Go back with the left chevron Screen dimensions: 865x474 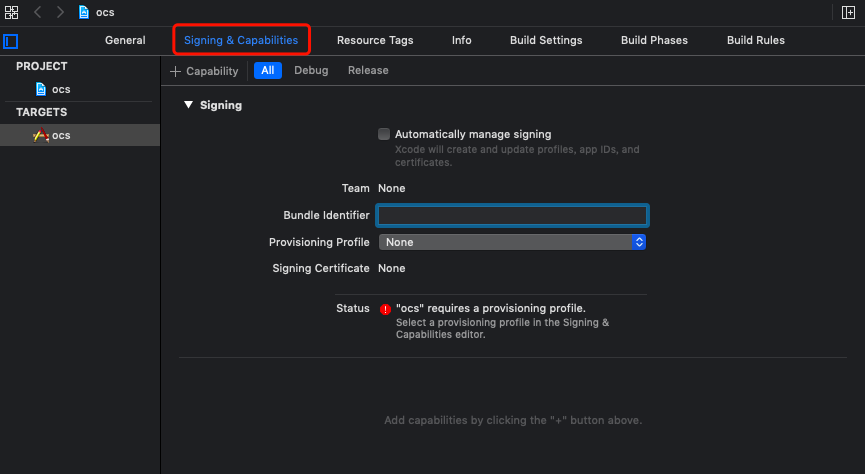pyautogui.click(x=38, y=12)
